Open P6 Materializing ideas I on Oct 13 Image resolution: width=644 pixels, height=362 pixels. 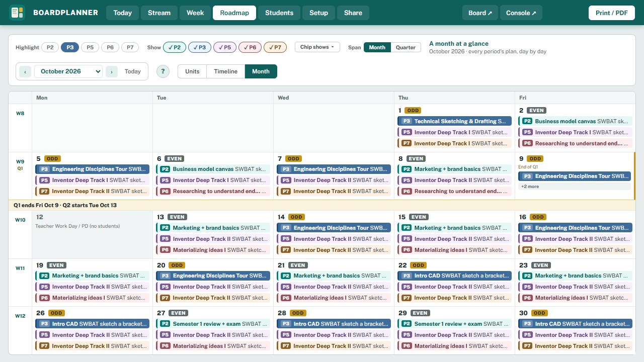coord(213,250)
